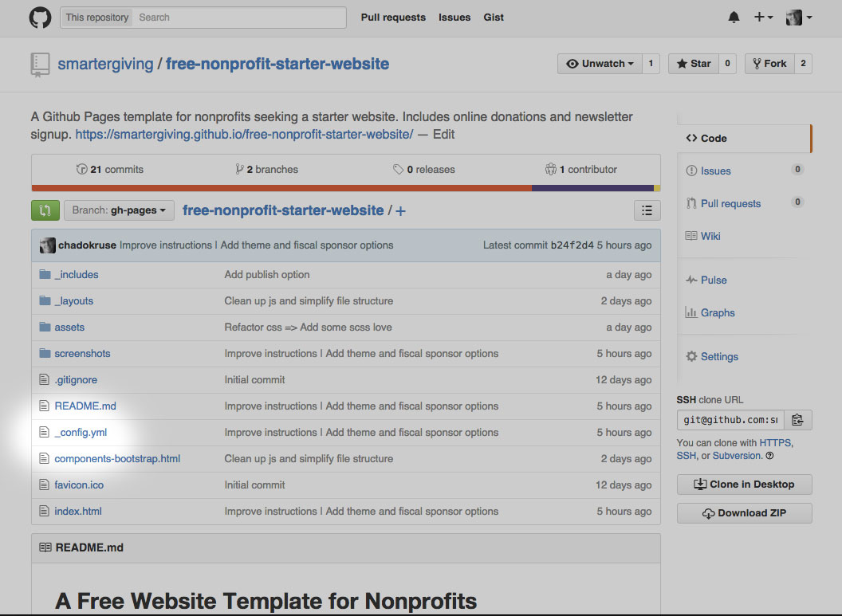Open the 'Add publish option' commit message
The height and width of the screenshot is (616, 842).
[267, 275]
